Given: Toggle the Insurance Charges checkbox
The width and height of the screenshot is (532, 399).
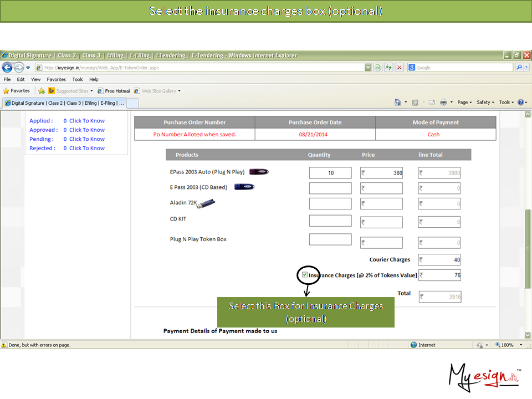Looking at the screenshot, I should 305,274.
